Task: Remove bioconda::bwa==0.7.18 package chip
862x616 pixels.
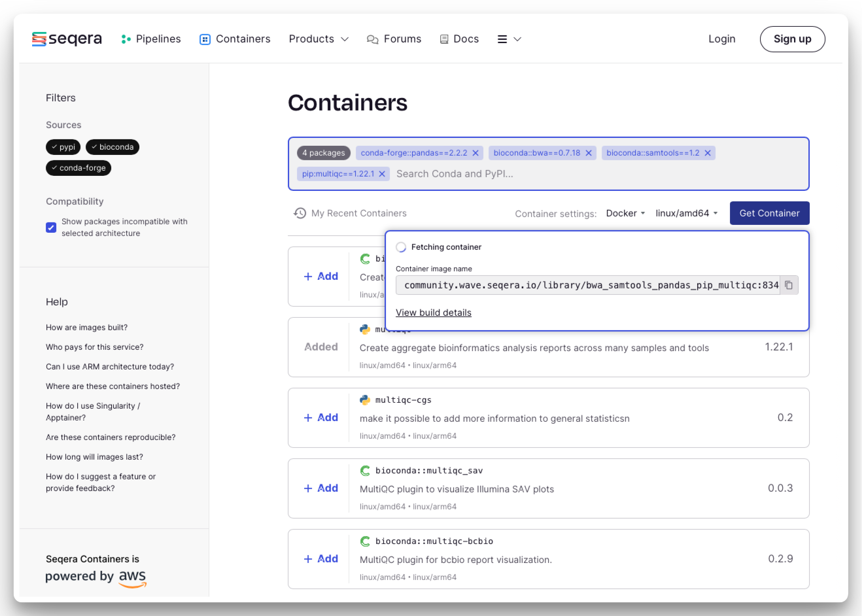Action: [589, 153]
